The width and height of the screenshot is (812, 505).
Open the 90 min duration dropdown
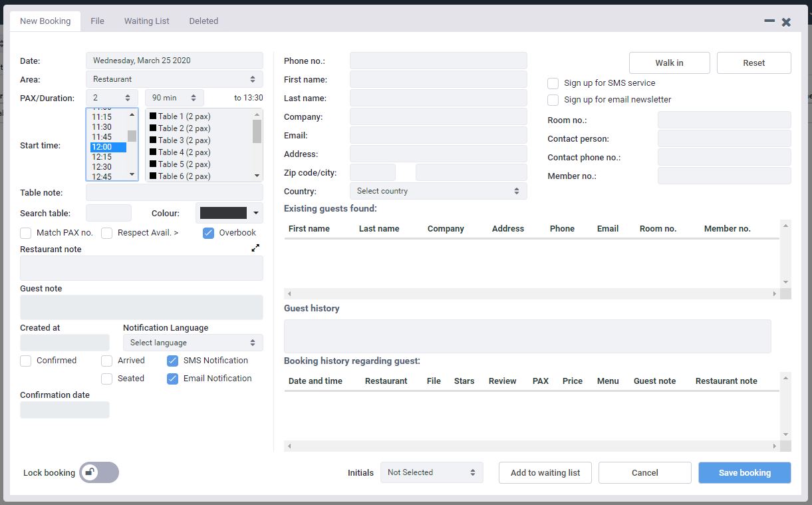[174, 98]
